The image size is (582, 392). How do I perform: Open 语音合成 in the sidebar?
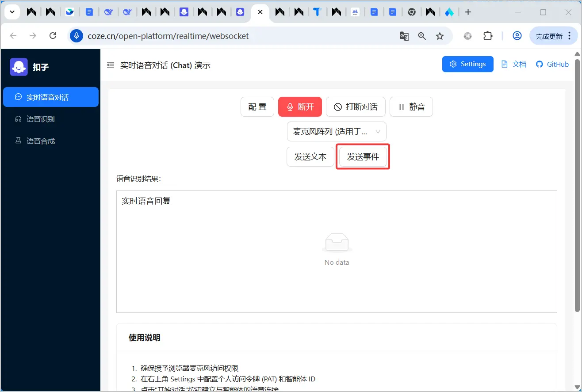click(51, 141)
